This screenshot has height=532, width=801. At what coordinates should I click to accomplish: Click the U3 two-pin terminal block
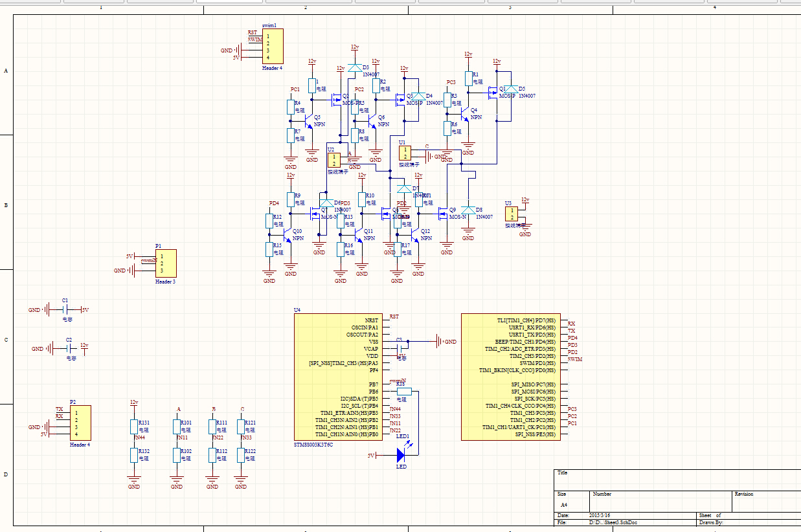512,214
